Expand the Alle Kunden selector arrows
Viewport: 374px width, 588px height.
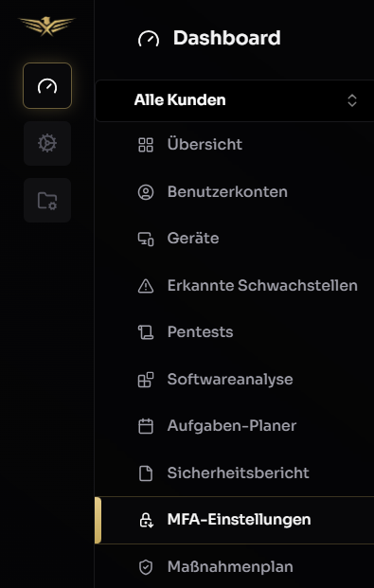click(352, 100)
